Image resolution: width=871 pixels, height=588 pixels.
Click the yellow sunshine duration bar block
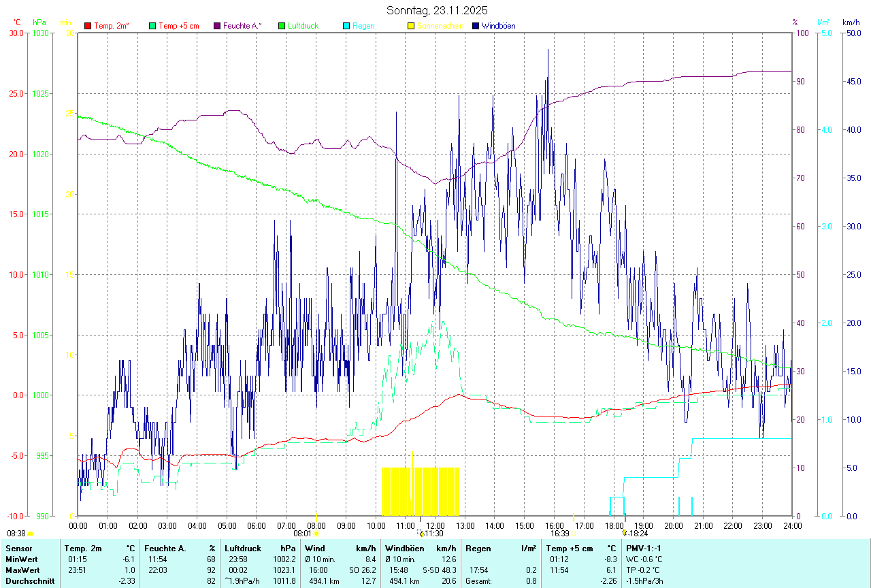(421, 491)
